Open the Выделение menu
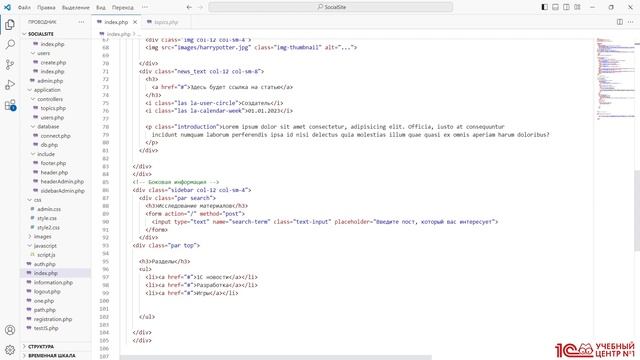 pyautogui.click(x=76, y=7)
